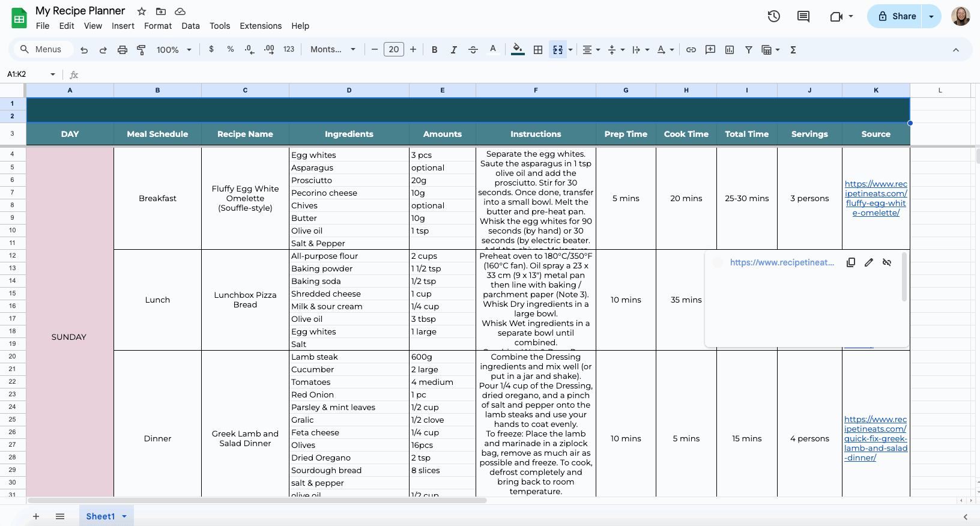Open the Edit menu
The height and width of the screenshot is (526, 980).
click(x=67, y=26)
